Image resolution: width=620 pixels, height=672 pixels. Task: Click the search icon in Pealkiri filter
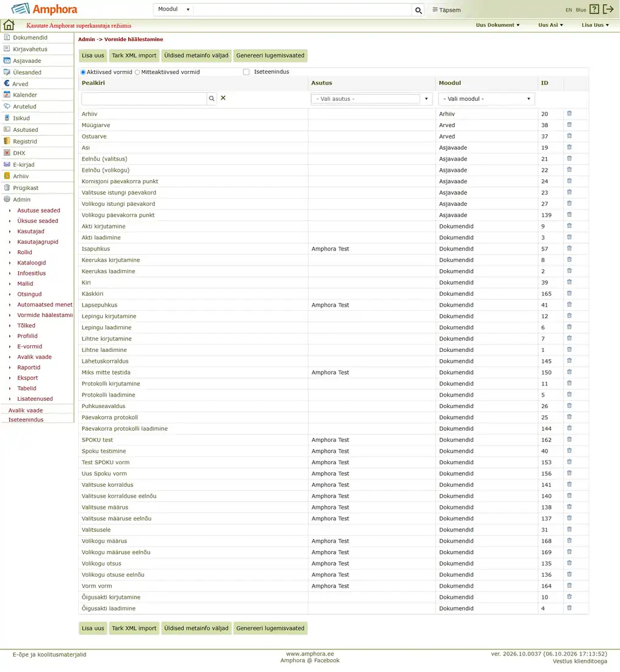click(x=212, y=98)
